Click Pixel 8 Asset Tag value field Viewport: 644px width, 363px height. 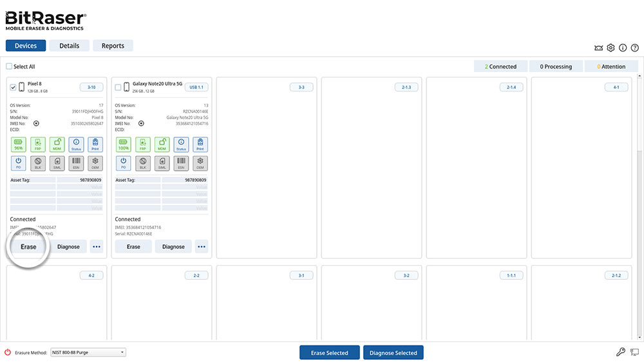[80, 180]
